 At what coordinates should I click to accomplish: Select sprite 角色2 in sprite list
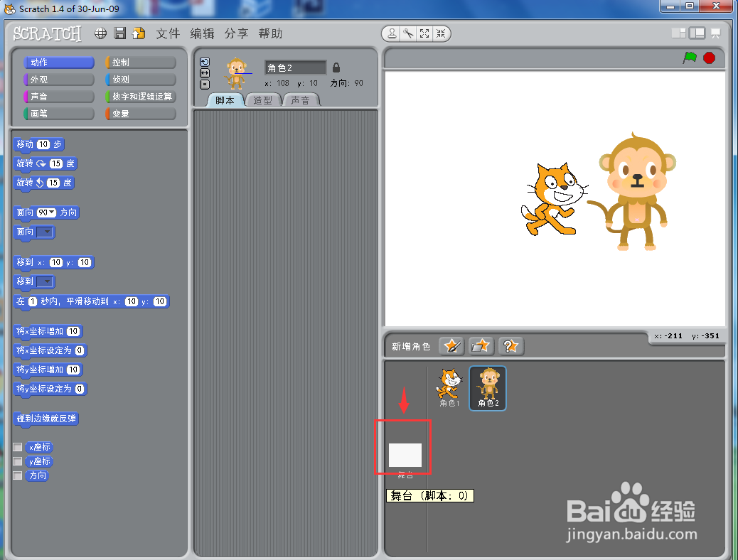[x=488, y=388]
